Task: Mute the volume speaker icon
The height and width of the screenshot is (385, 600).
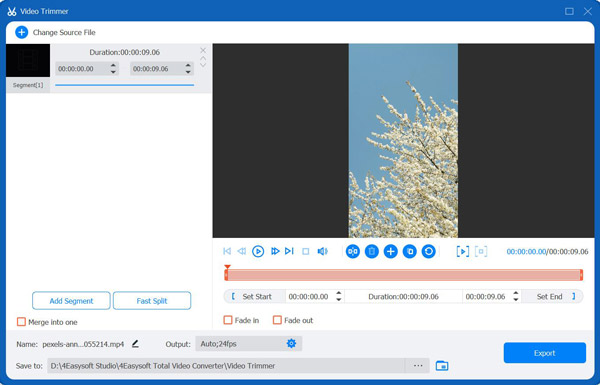Action: point(323,251)
